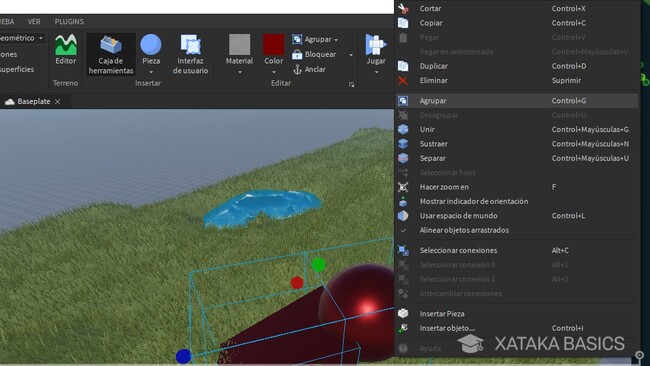650x366 pixels.
Task: Expand the Bloquear dropdown arrow
Action: pos(351,55)
